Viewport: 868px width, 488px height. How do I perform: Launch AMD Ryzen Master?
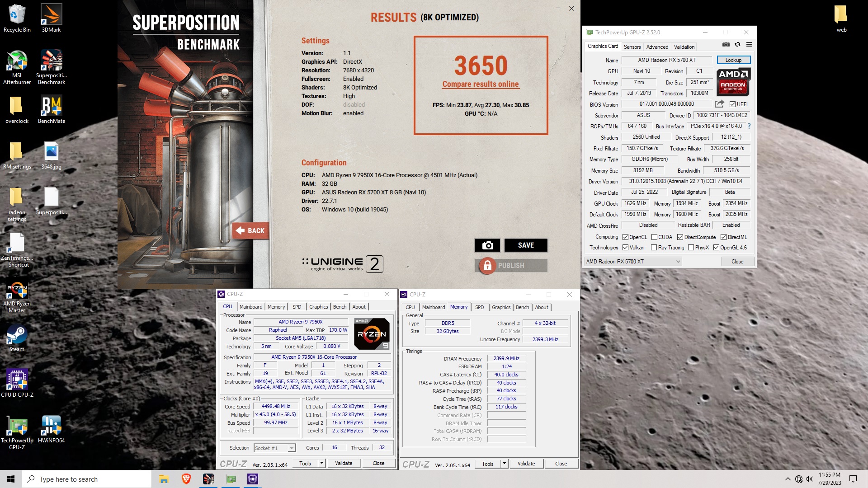[x=17, y=297]
